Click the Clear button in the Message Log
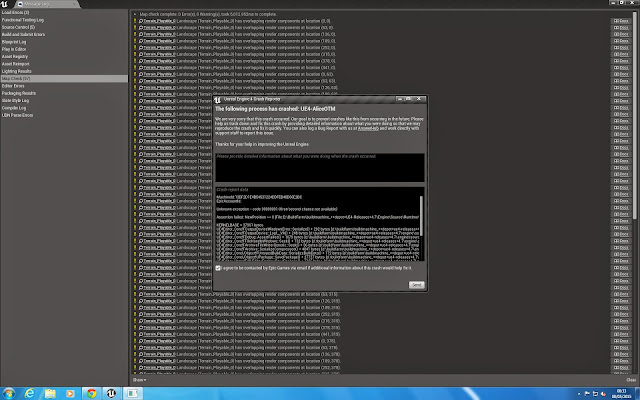The image size is (640, 400). (631, 380)
